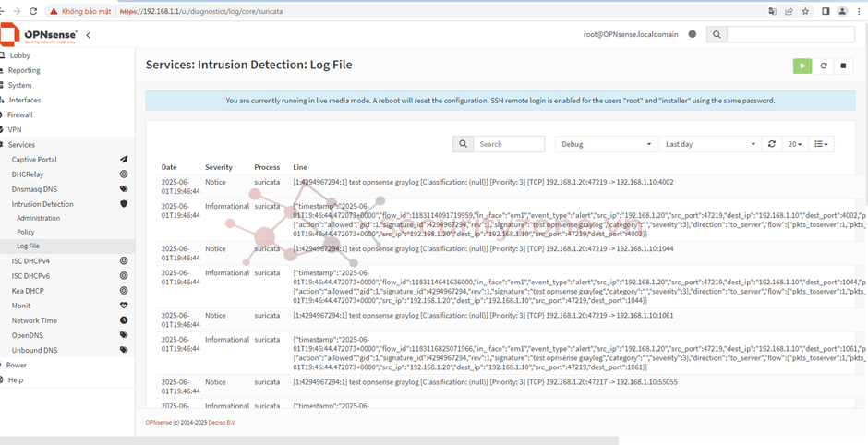Image resolution: width=868 pixels, height=445 pixels.
Task: Click root@OPNsense.localdomain user label
Action: 631,34
